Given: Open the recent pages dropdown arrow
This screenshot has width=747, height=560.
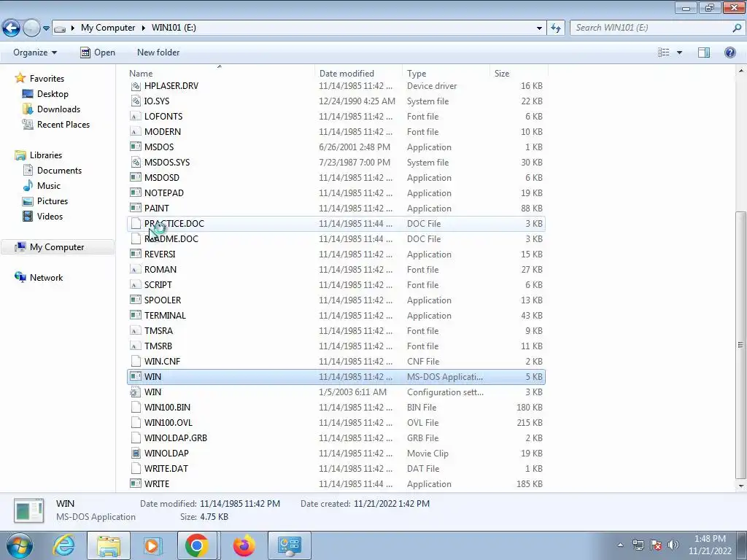Looking at the screenshot, I should (x=46, y=28).
